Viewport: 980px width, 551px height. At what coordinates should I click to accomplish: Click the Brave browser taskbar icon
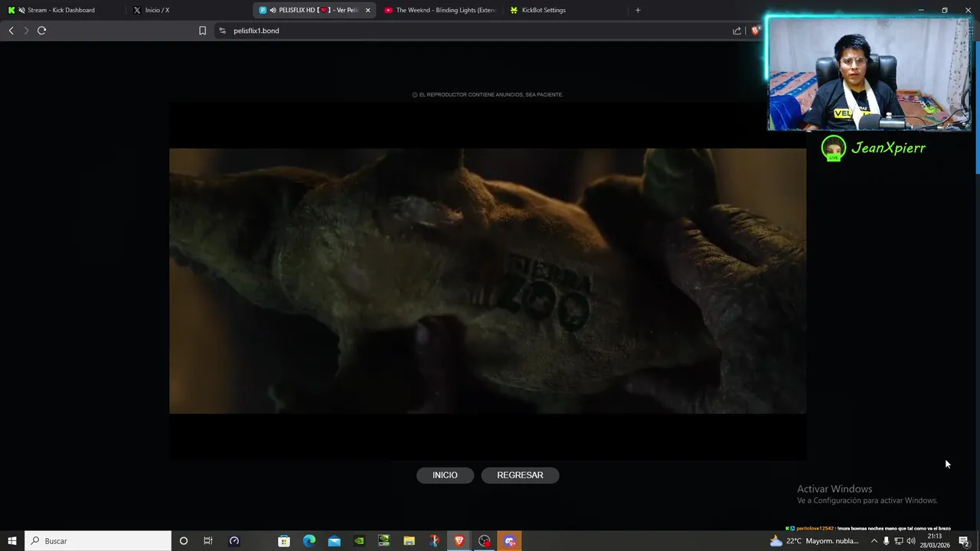tap(459, 541)
